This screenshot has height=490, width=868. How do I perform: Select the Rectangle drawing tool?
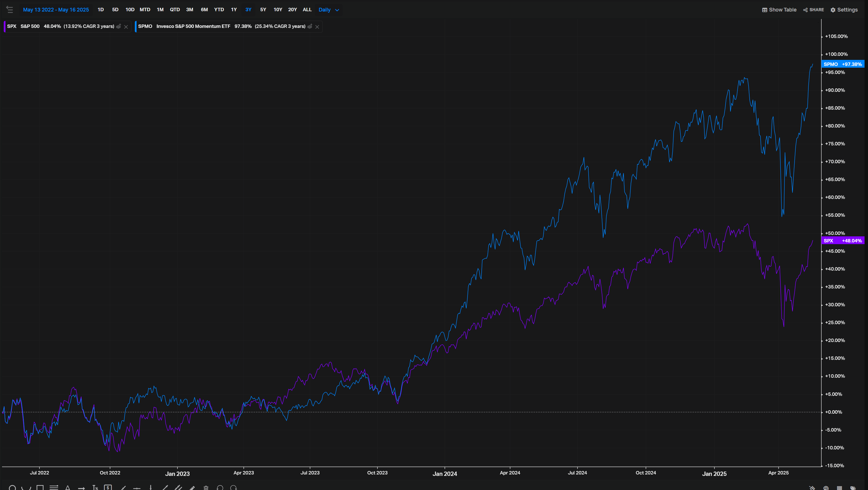click(40, 488)
